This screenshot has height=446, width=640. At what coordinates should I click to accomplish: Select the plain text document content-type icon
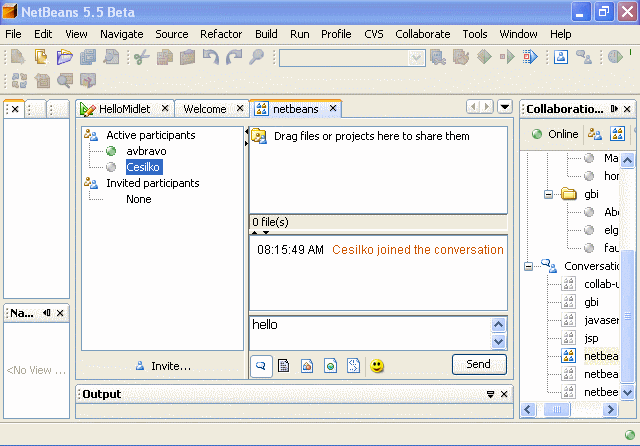click(x=284, y=366)
